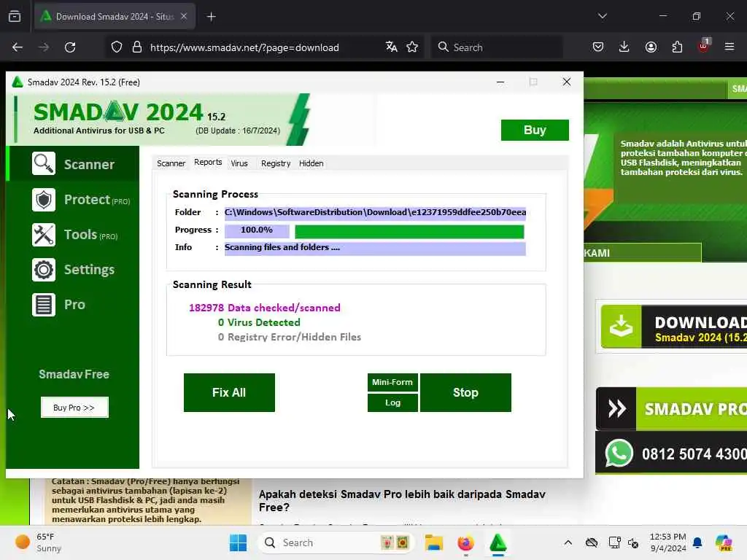Stop the scan with the Stop button

pos(465,392)
